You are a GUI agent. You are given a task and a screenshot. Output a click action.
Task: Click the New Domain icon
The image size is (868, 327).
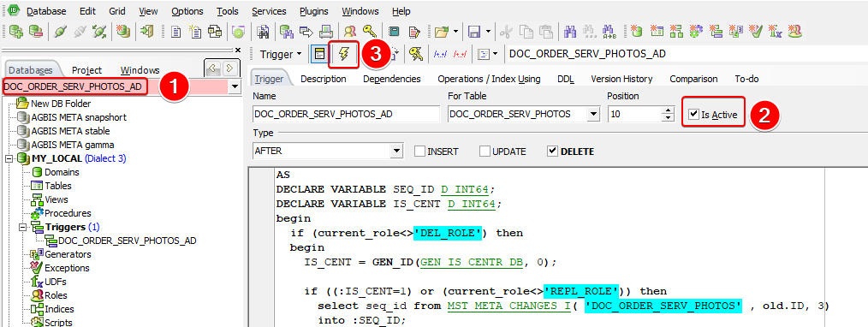[637, 31]
